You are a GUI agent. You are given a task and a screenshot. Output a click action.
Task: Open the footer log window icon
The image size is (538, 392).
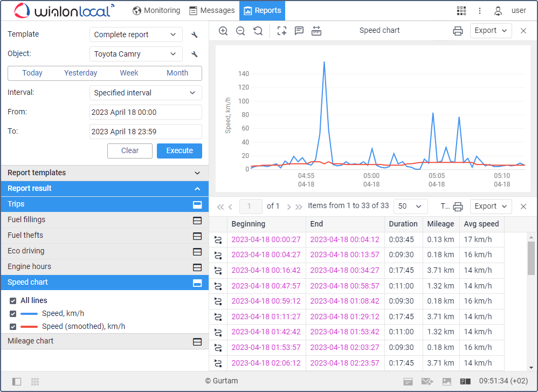tap(408, 381)
